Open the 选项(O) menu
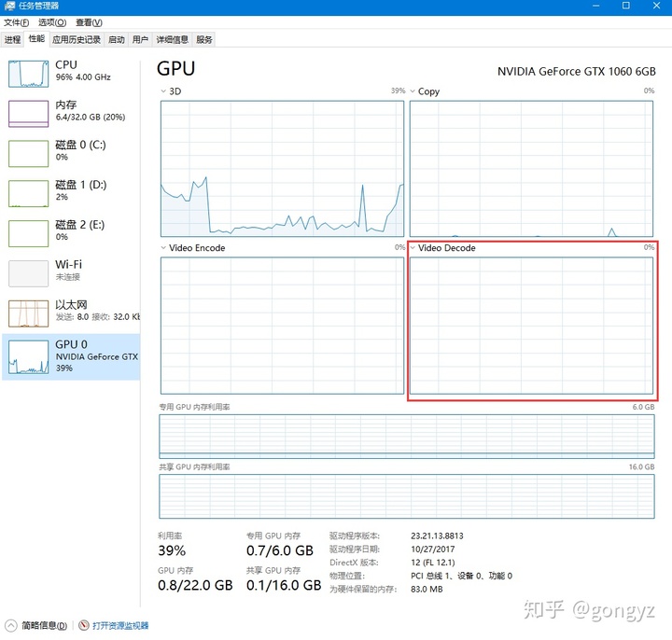The image size is (672, 640). tap(52, 22)
